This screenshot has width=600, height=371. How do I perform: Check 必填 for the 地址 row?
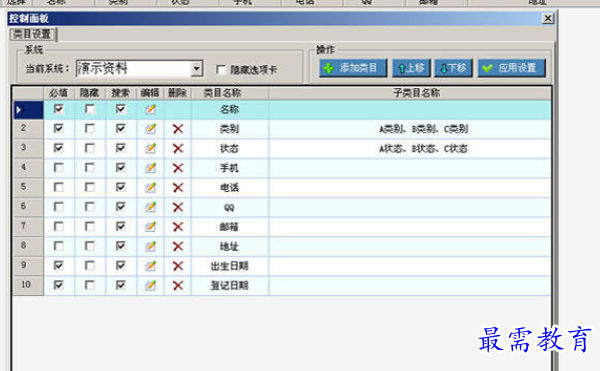tap(59, 246)
